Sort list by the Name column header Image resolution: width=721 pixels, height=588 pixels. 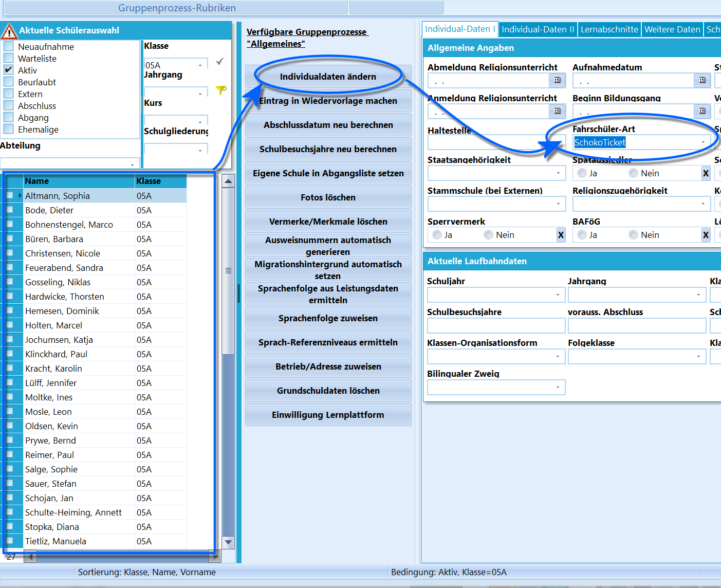[79, 181]
